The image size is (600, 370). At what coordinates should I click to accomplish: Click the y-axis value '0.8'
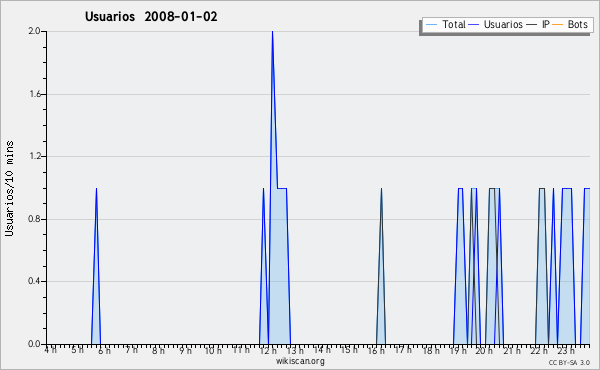click(x=34, y=219)
